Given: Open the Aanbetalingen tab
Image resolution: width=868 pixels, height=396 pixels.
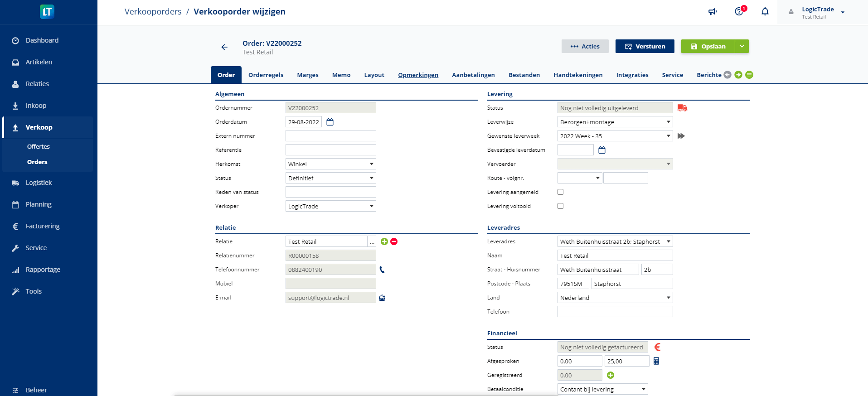Looking at the screenshot, I should click(473, 75).
